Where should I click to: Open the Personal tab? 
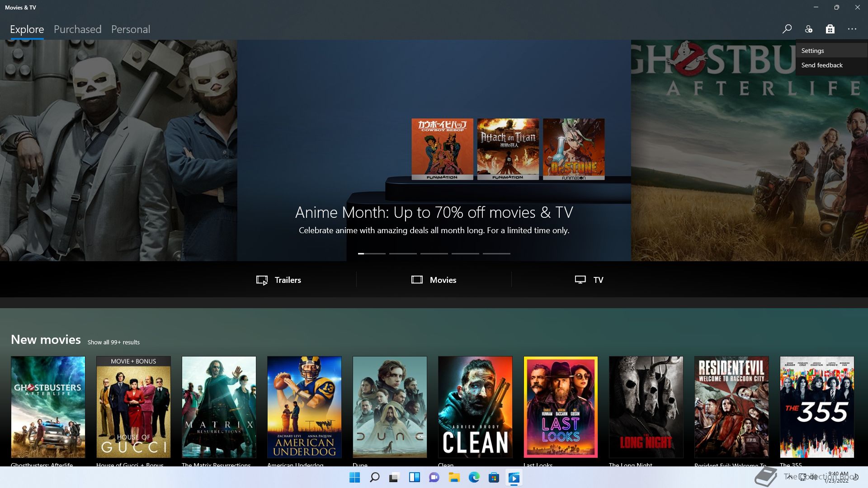[x=131, y=29]
